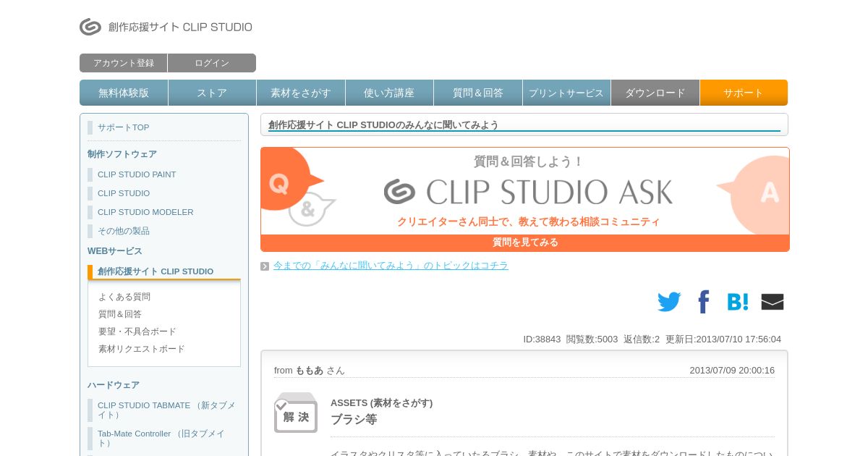
Task: Bookmark page with Hatena B! icon
Action: pyautogui.click(x=738, y=302)
